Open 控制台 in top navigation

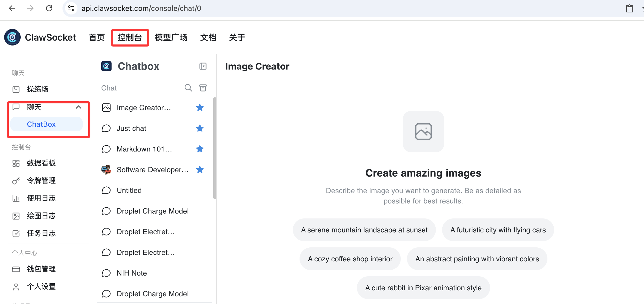(x=130, y=37)
